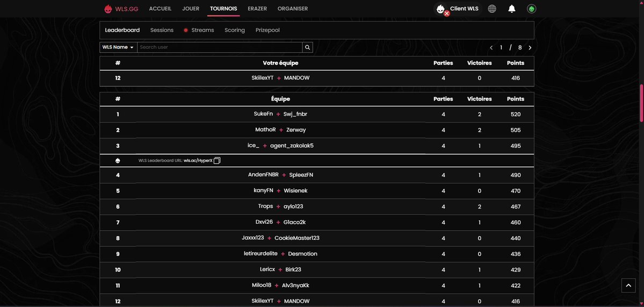Copy the WLS leaderboard URL

pos(218,160)
